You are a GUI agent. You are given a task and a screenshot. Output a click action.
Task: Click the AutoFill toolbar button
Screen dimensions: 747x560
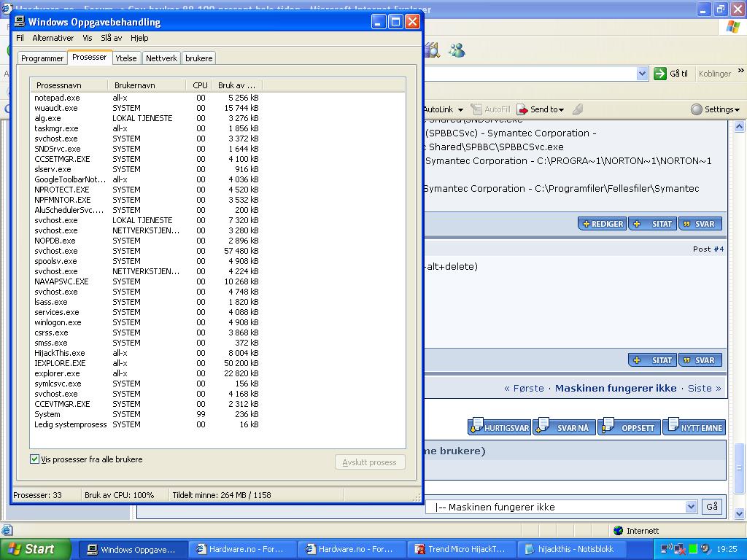pyautogui.click(x=490, y=109)
